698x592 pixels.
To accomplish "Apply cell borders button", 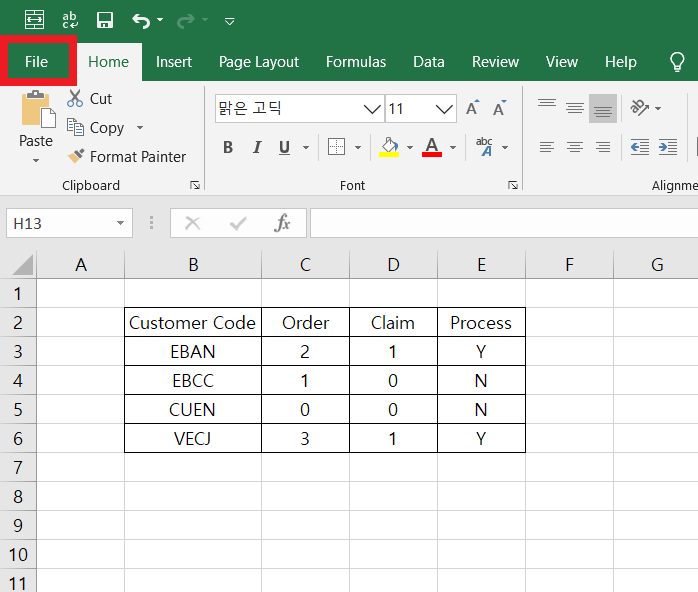I will [x=336, y=147].
